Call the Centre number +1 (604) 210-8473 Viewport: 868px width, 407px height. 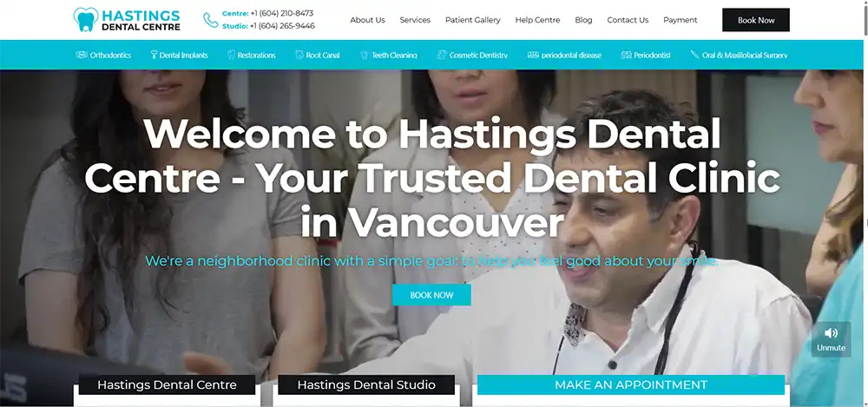(x=281, y=14)
